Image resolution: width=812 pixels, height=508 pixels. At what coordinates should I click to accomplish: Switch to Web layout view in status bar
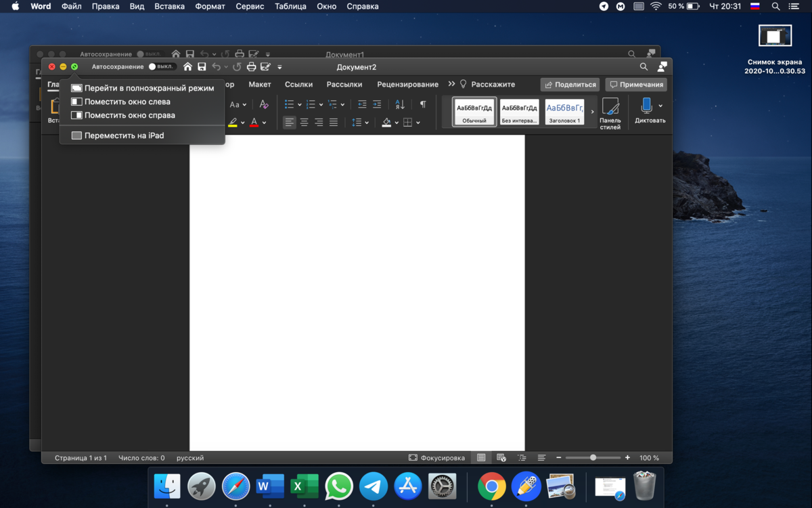tap(501, 458)
